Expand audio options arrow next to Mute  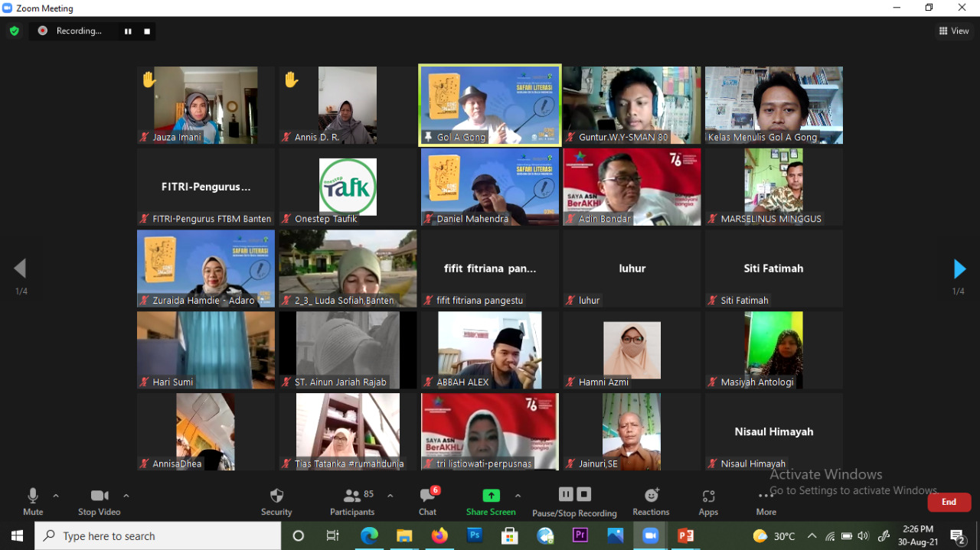click(x=56, y=496)
